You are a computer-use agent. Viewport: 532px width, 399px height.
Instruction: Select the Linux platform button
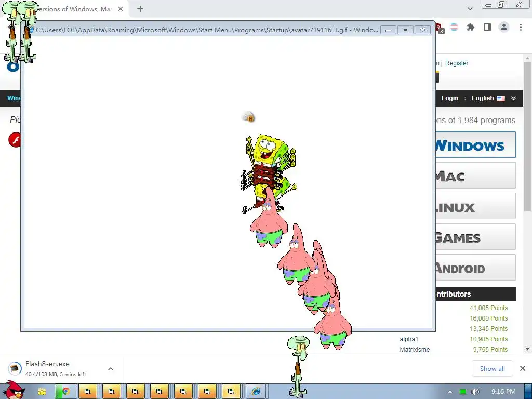coord(476,206)
